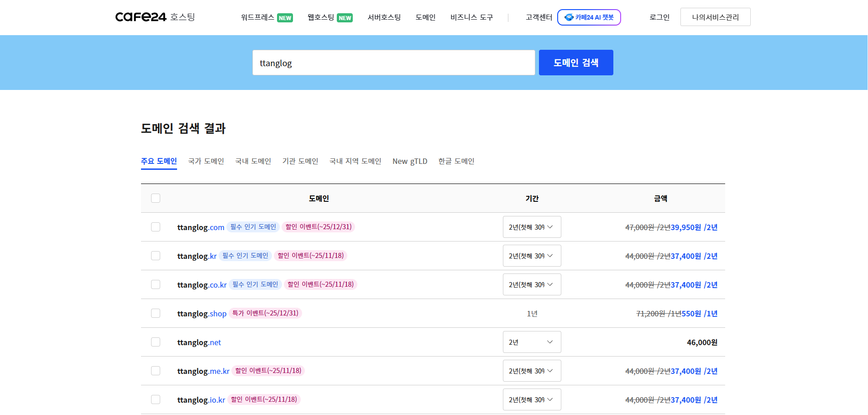The width and height of the screenshot is (868, 415).
Task: Click the ttanglog.net domain name
Action: tap(199, 342)
